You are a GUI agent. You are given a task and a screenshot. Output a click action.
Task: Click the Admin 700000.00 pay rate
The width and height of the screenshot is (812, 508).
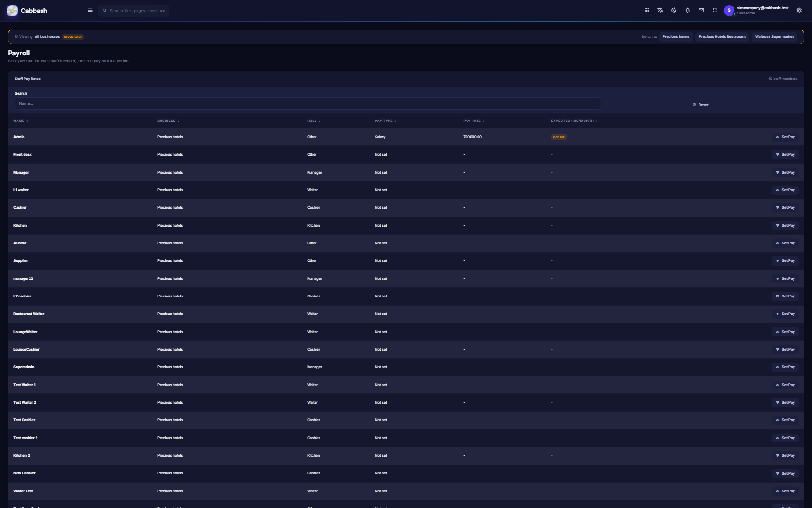472,137
